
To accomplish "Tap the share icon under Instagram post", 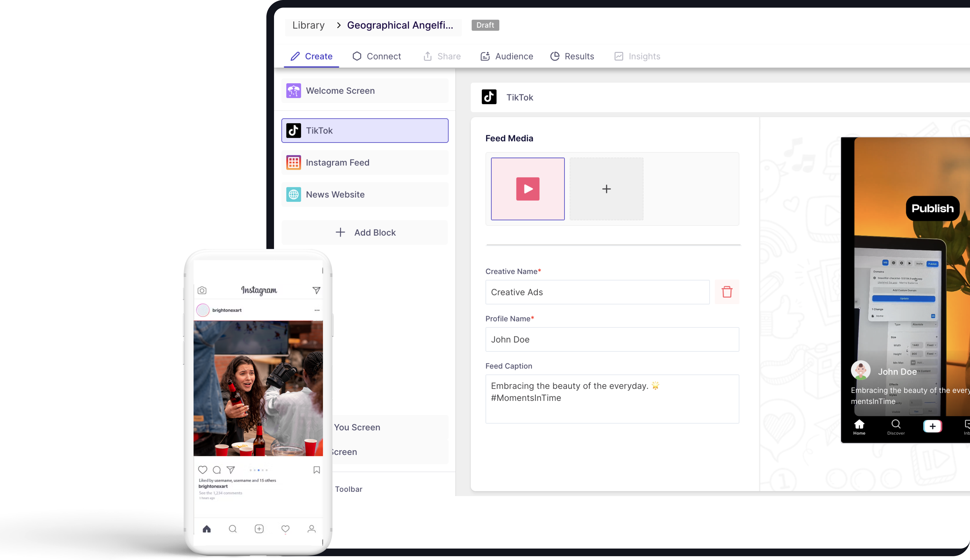I will tap(231, 470).
